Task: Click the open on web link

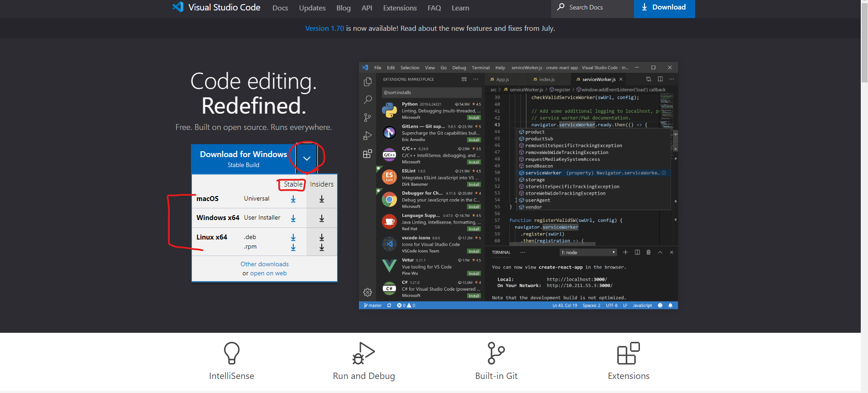Action: pos(268,273)
